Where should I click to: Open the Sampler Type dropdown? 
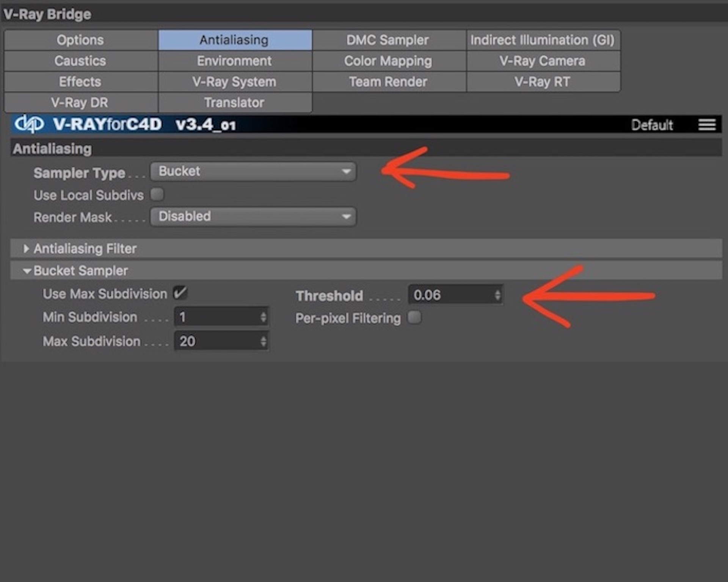click(x=253, y=172)
